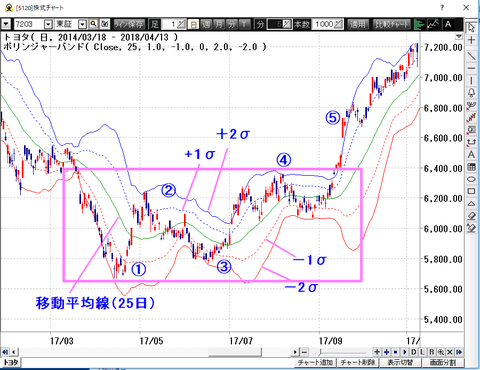The image size is (480, 370).
Task: Select the ellipse drawing tool
Action: pyautogui.click(x=471, y=179)
